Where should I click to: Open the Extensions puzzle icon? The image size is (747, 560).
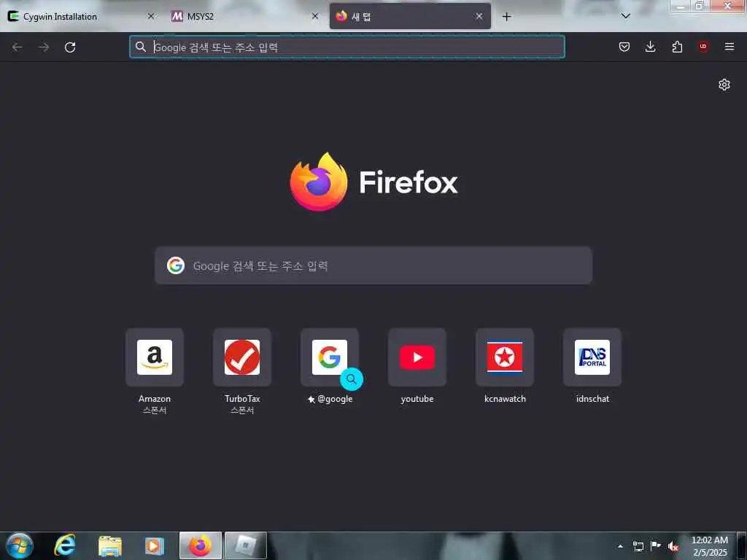[x=677, y=47]
